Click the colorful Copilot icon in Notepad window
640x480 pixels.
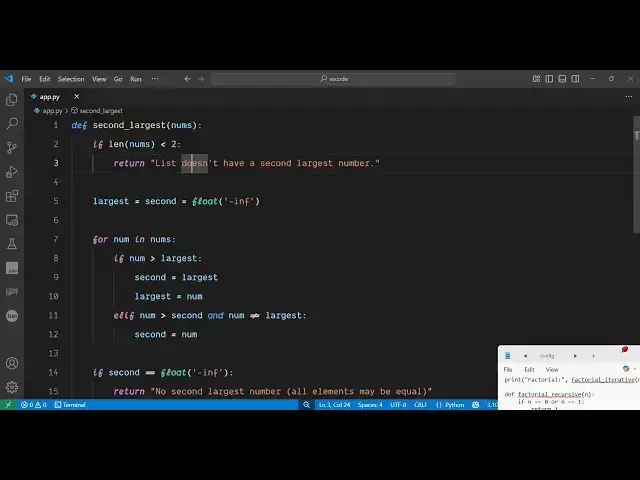click(626, 369)
